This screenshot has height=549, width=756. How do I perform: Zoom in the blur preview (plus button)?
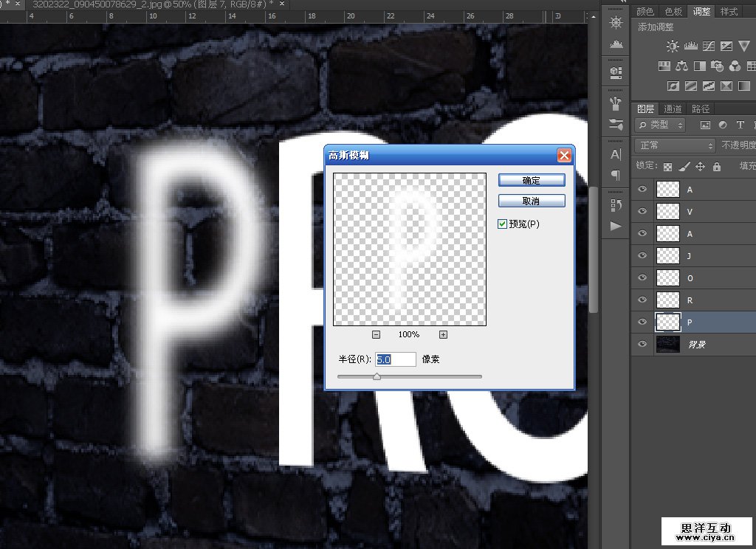tap(443, 334)
